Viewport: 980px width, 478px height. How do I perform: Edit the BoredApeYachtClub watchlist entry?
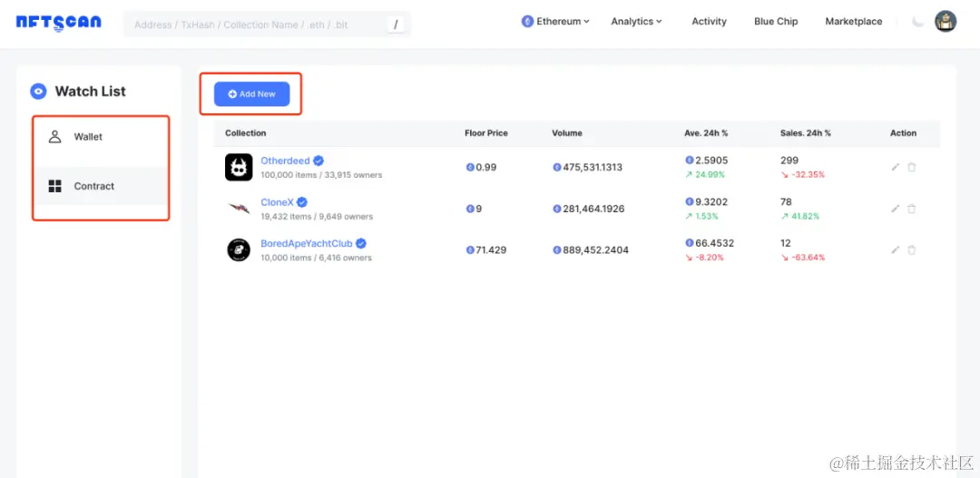tap(895, 250)
